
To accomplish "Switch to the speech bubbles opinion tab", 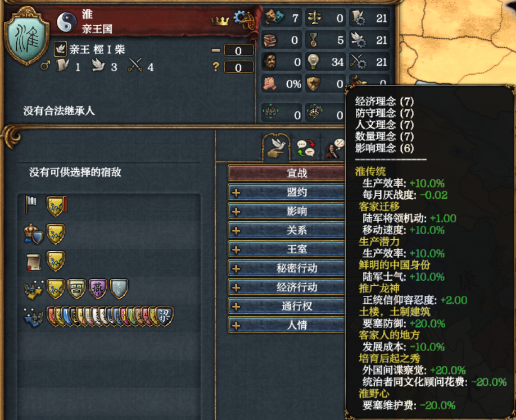I will [306, 148].
